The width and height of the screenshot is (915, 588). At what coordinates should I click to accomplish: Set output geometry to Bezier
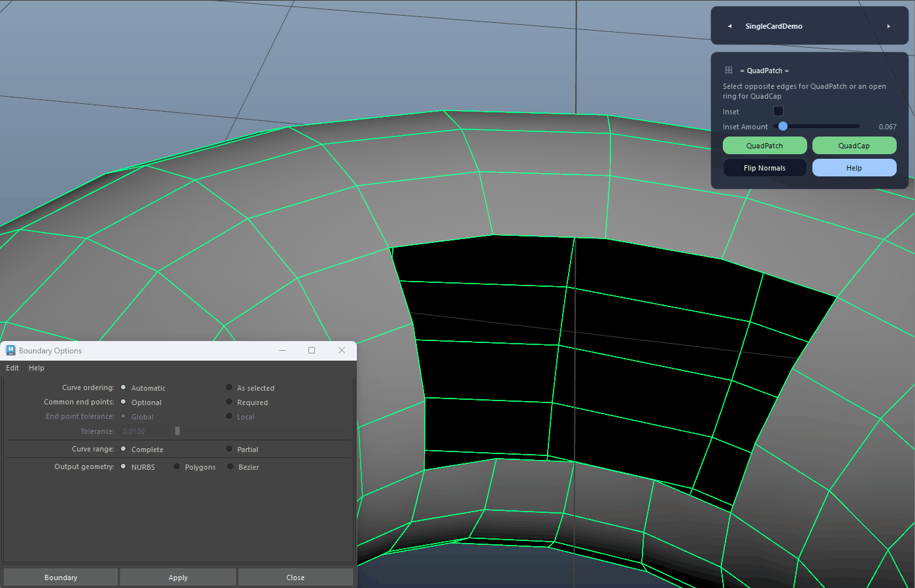coord(231,466)
